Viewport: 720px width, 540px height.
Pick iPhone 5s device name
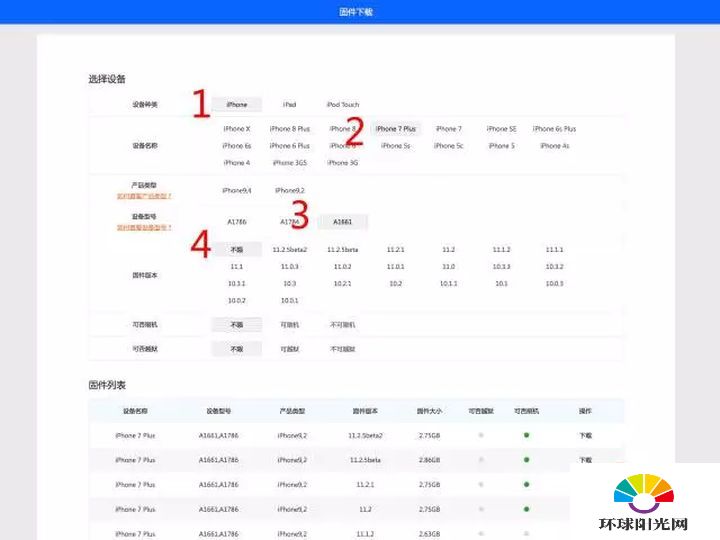(x=395, y=146)
